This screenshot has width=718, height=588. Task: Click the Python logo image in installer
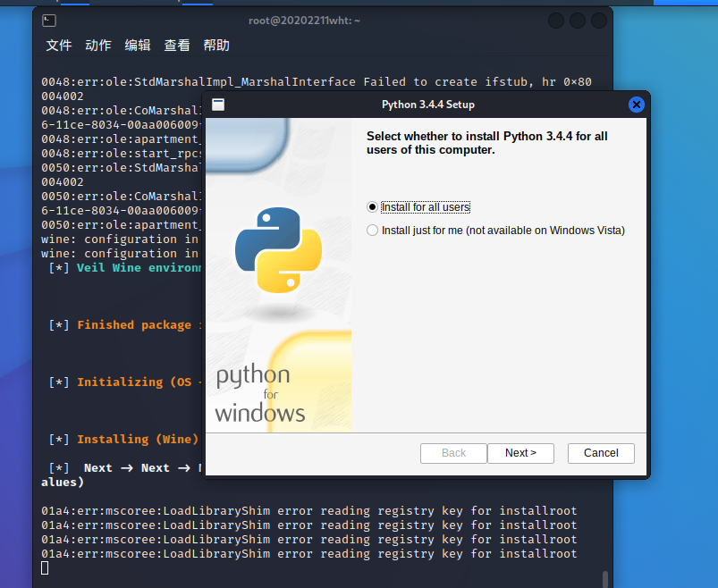278,250
